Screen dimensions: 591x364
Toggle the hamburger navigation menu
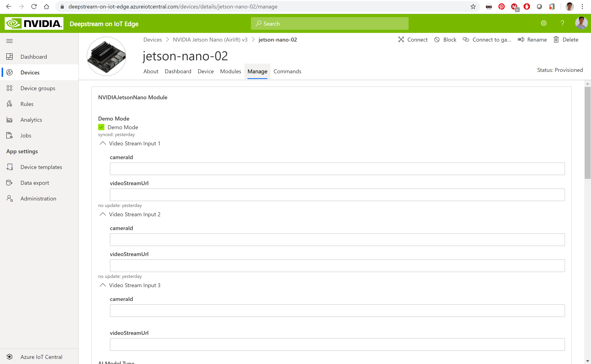pos(9,41)
